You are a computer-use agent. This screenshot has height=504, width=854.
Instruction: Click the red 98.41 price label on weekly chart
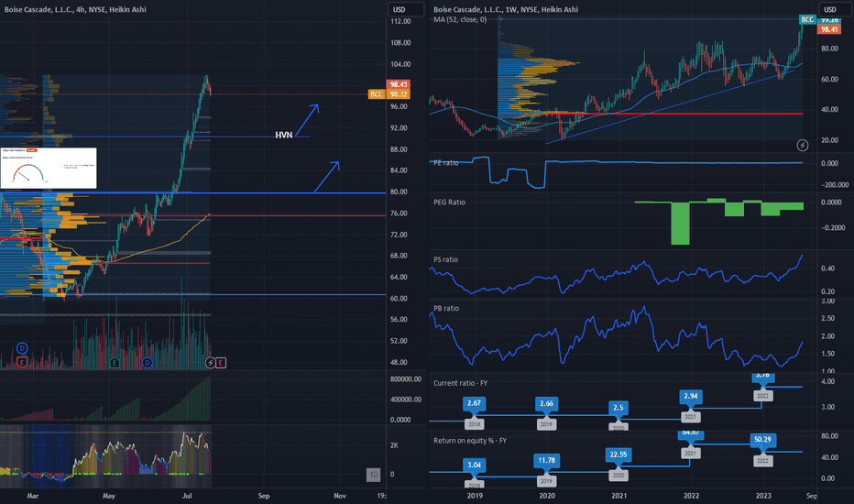[x=829, y=29]
